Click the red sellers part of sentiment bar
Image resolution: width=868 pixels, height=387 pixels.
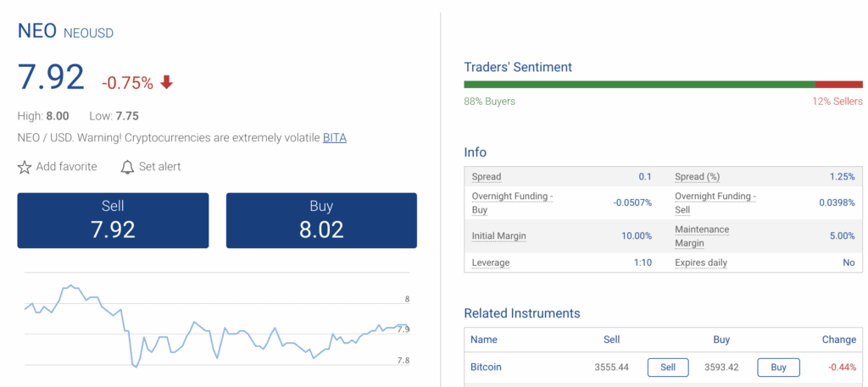click(838, 85)
